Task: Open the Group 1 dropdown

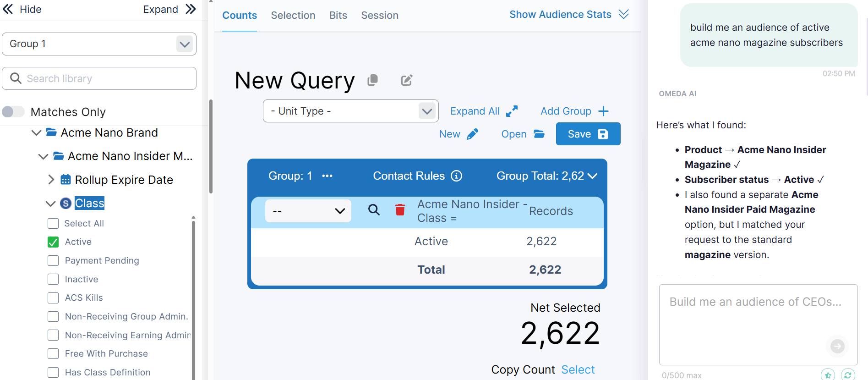Action: click(x=99, y=44)
